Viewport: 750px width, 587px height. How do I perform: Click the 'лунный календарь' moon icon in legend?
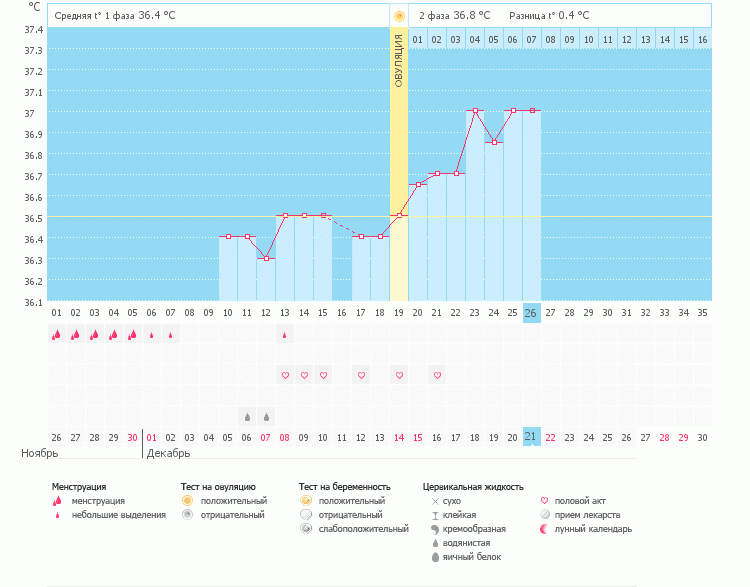[x=545, y=529]
